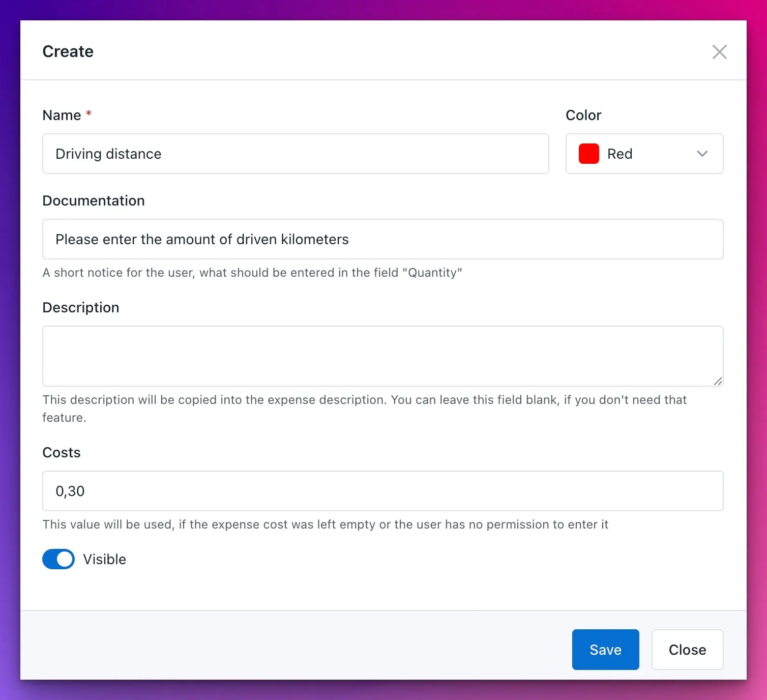Click the red color swatch
The width and height of the screenshot is (767, 700).
click(x=588, y=154)
